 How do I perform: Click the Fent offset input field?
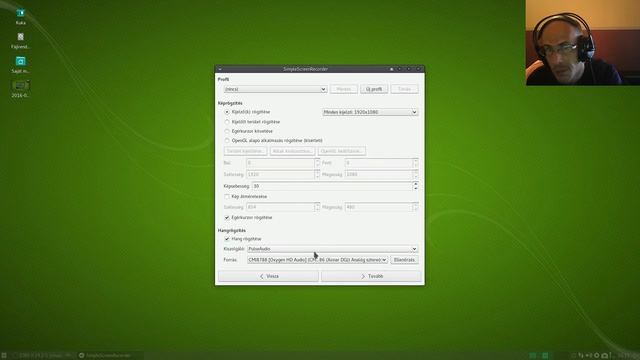click(378, 163)
